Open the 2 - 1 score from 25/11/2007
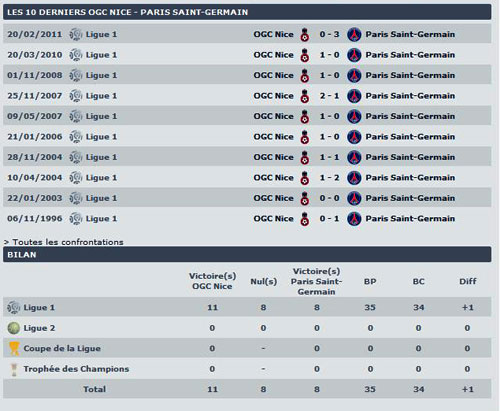500x411 pixels. pyautogui.click(x=329, y=96)
